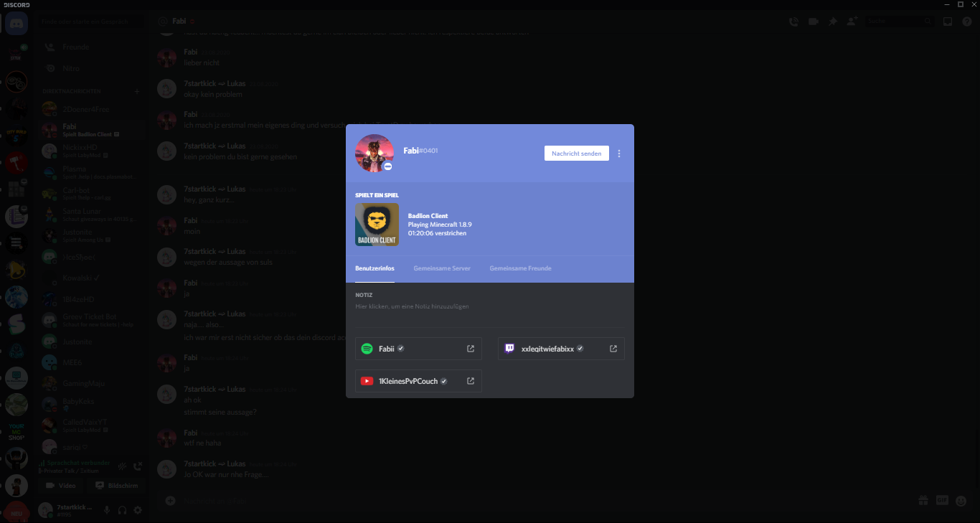Click the xxlegitwiefabixx Twitch account name

click(x=547, y=349)
